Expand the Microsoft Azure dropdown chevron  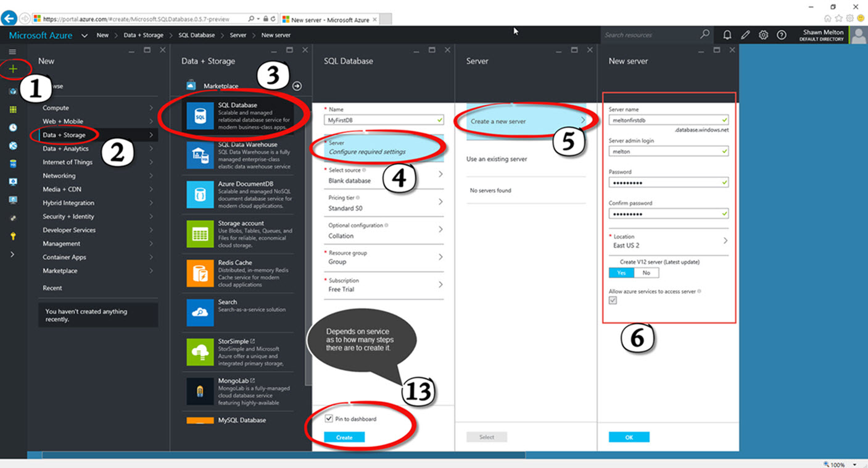(x=84, y=35)
